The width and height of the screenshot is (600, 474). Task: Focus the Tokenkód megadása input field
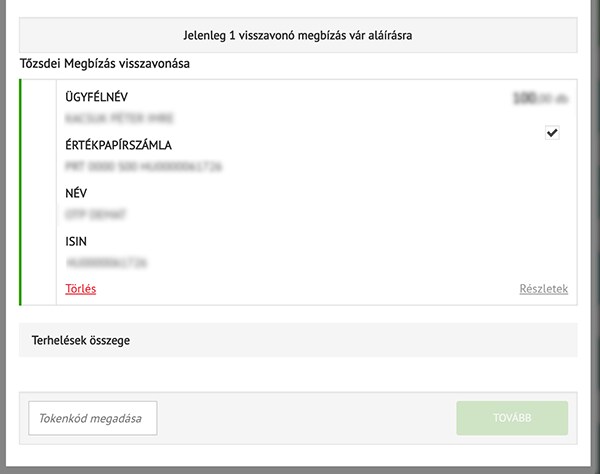[93, 418]
